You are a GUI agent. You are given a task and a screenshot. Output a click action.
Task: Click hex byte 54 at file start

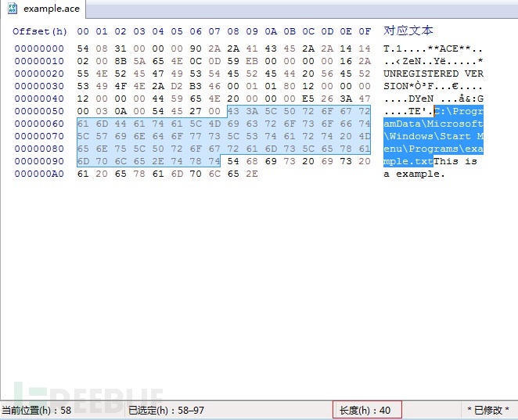83,48
